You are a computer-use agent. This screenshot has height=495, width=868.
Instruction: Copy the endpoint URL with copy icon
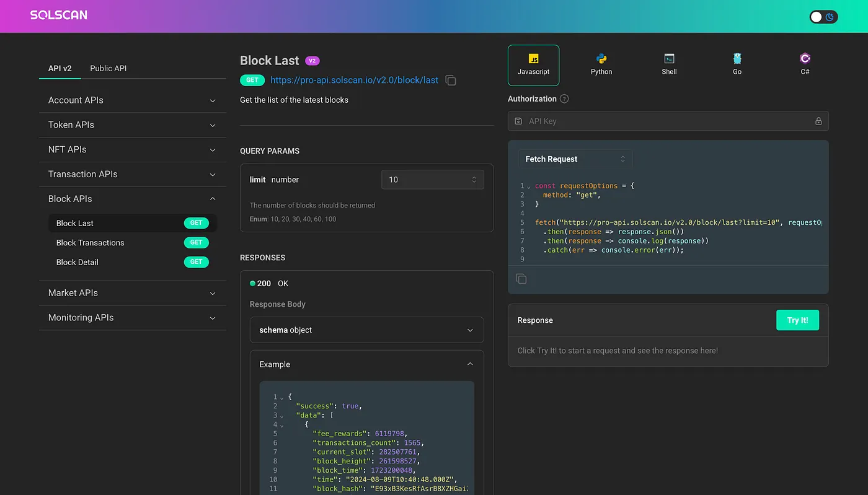point(451,81)
